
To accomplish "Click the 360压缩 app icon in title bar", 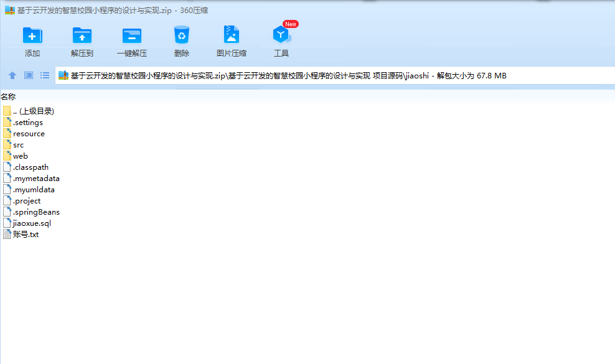I will tap(10, 10).
